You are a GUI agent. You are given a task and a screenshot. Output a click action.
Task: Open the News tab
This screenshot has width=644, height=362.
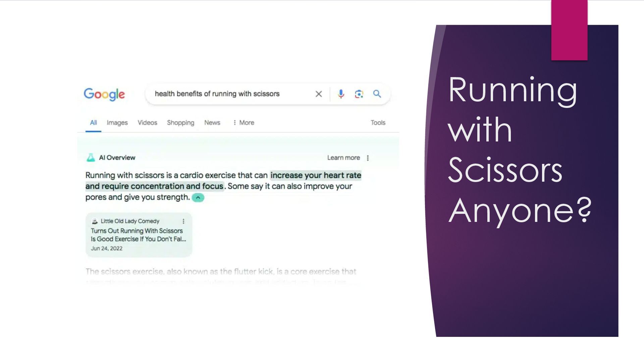pos(212,123)
